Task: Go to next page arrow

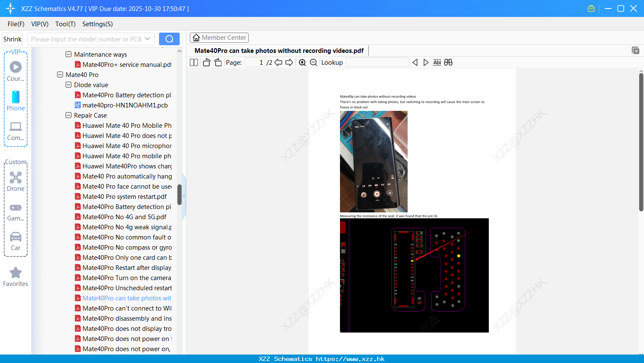Action: pyautogui.click(x=289, y=63)
